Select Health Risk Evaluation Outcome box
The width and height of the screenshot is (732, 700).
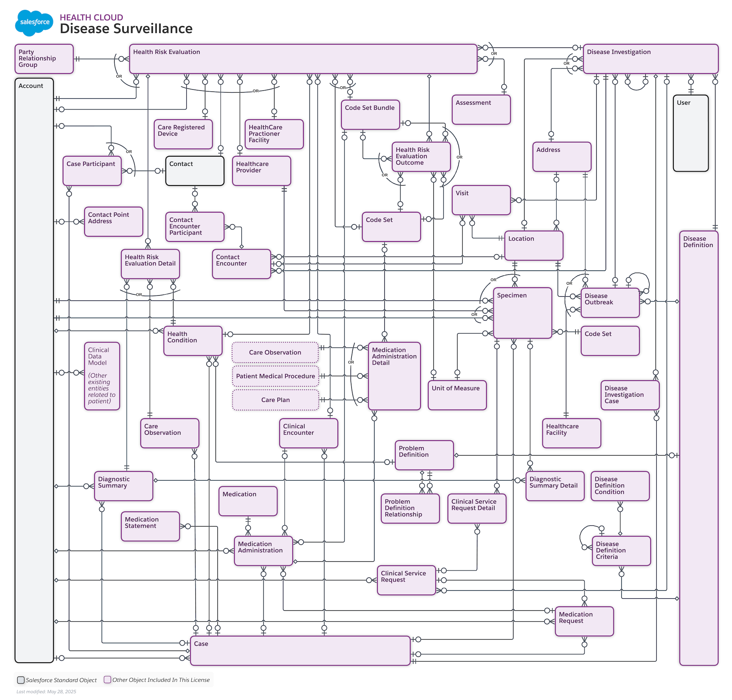click(421, 157)
